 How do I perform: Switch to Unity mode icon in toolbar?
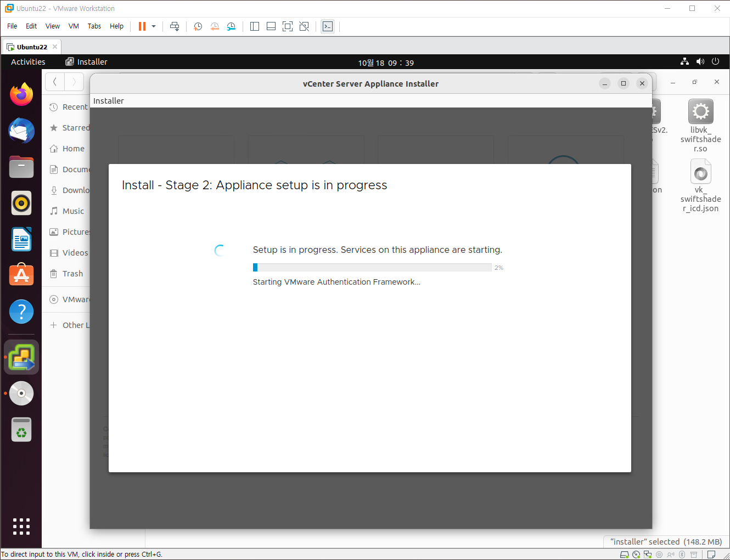point(304,26)
